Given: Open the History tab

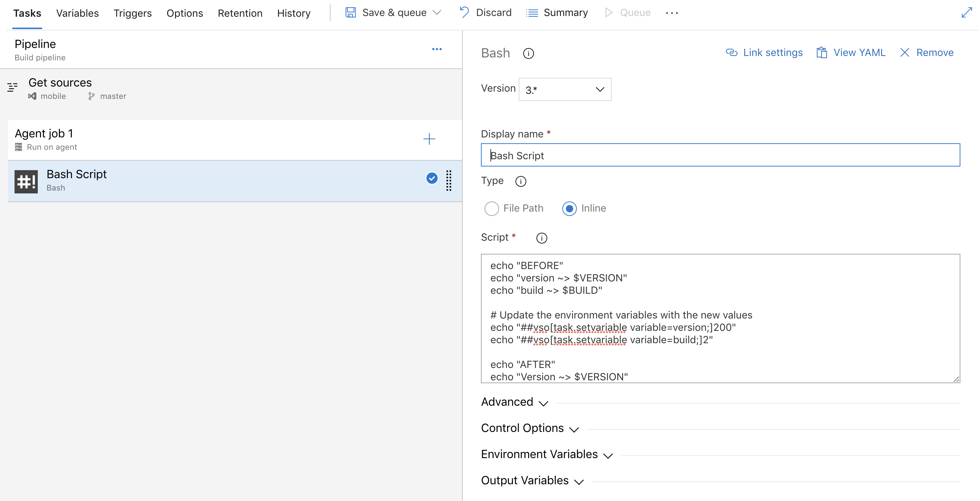Looking at the screenshot, I should (x=294, y=13).
